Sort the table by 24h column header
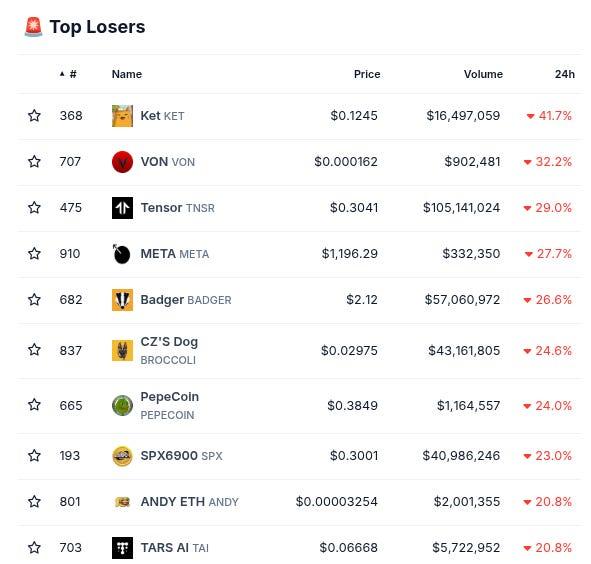 (x=565, y=74)
